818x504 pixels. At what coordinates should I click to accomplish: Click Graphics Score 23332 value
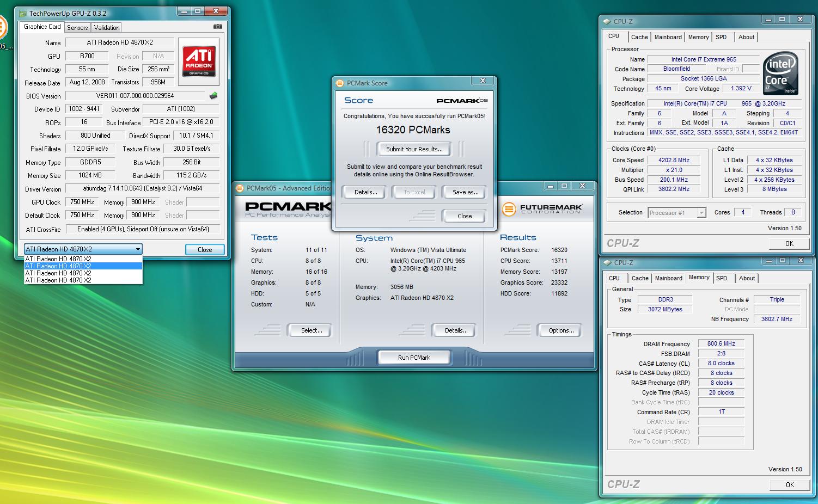(559, 282)
